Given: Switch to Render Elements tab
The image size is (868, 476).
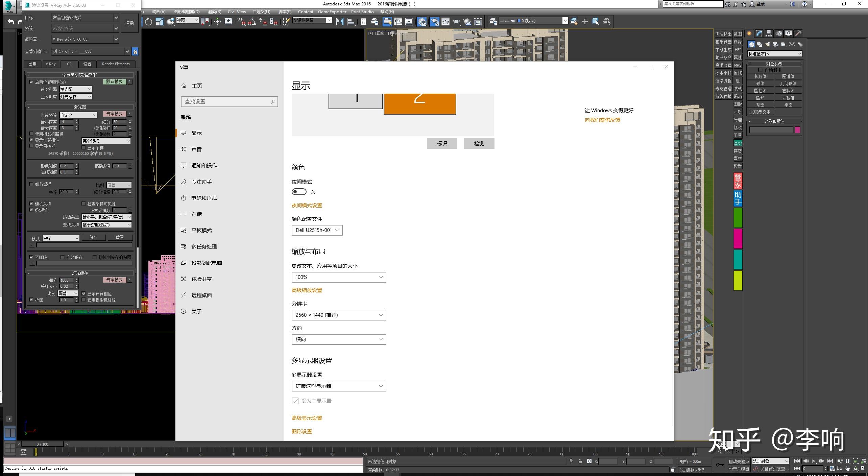Looking at the screenshot, I should 116,64.
